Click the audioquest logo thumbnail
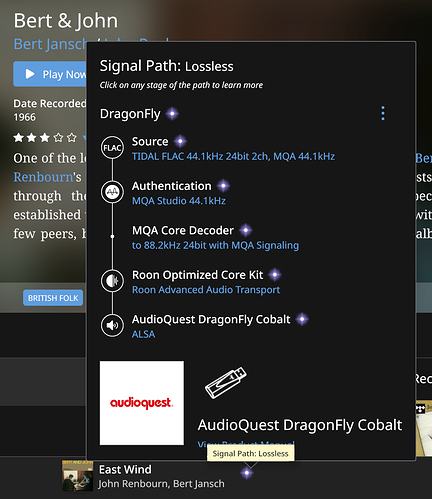Image resolution: width=432 pixels, height=499 pixels. (x=142, y=403)
